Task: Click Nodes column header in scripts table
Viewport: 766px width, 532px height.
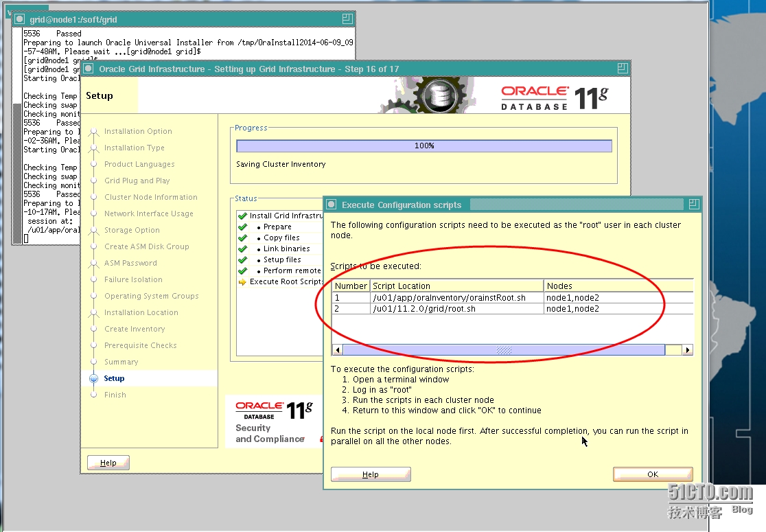Action: [618, 286]
